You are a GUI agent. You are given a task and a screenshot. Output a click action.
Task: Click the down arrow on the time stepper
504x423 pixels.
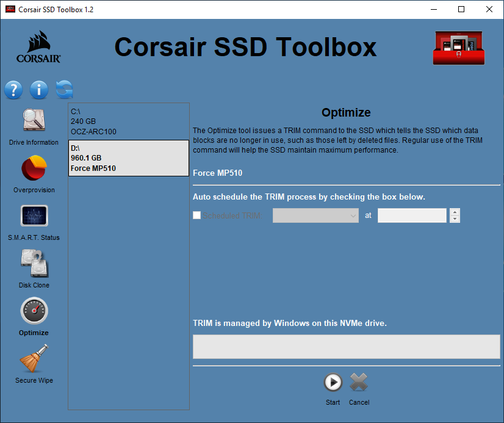[455, 219]
